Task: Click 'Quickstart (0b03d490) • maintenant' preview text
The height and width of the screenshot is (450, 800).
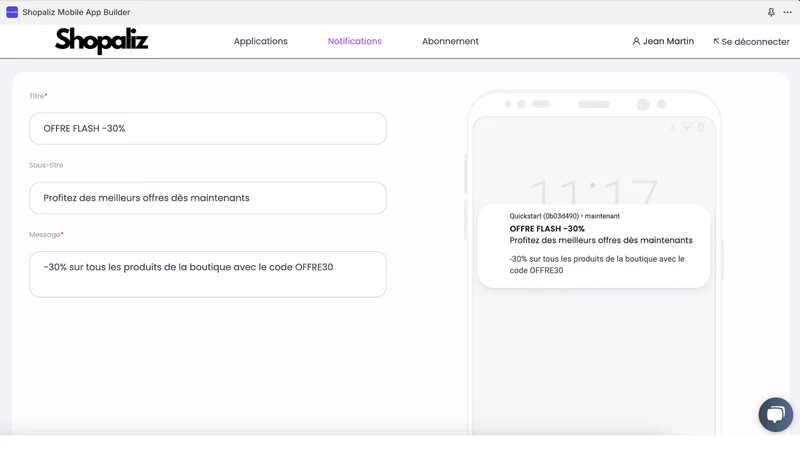Action: tap(564, 216)
